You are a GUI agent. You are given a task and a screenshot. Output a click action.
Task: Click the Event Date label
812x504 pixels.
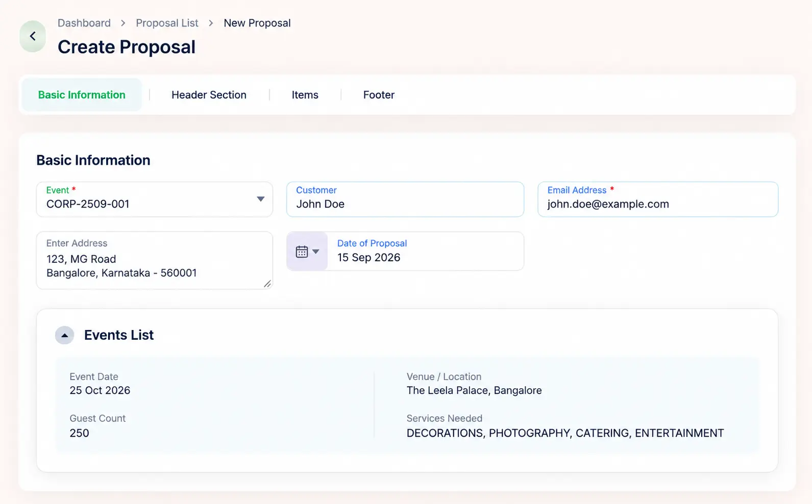[x=94, y=376]
